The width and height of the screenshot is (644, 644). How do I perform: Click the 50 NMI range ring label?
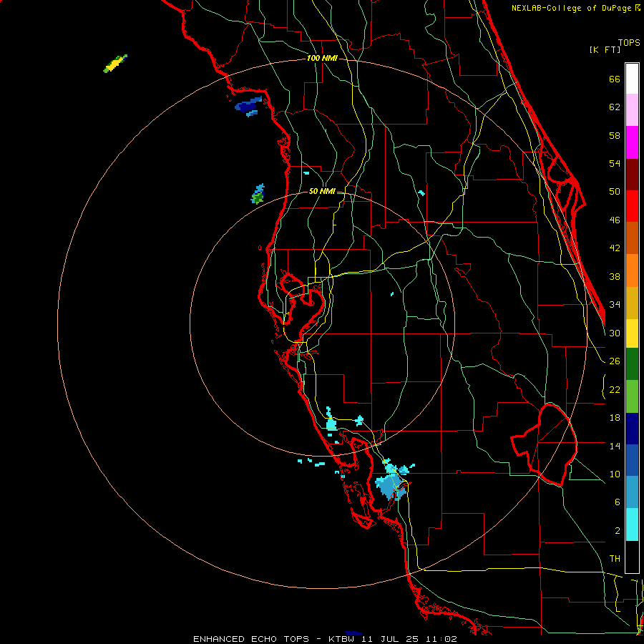[x=322, y=191]
